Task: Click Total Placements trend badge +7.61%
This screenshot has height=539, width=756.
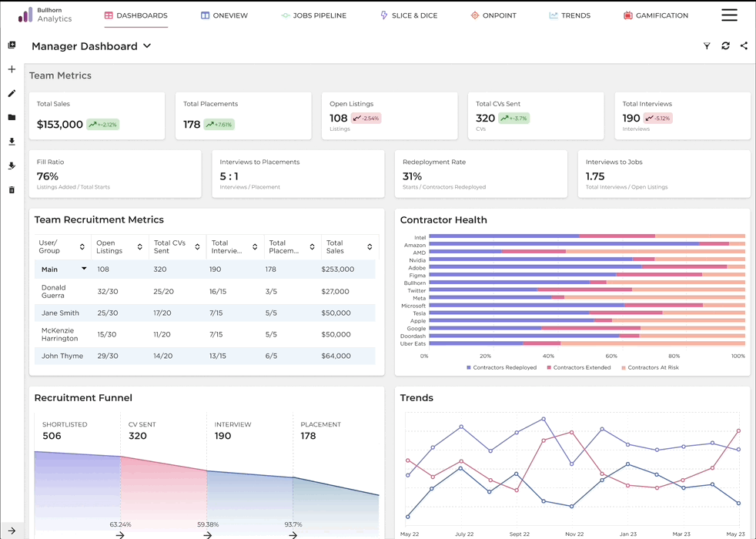Action: tap(219, 125)
